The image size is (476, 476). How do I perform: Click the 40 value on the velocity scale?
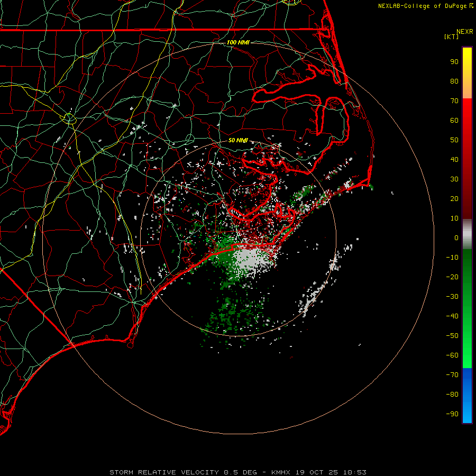tap(454, 160)
